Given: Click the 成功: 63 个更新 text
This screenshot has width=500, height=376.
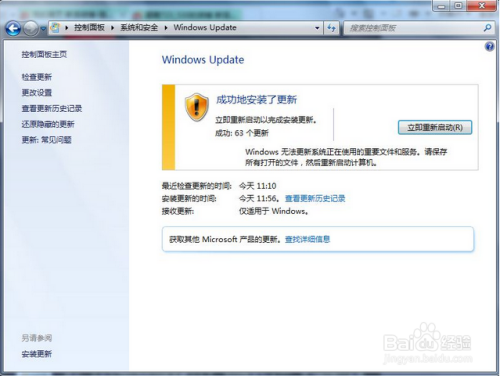Looking at the screenshot, I should click(x=242, y=133).
